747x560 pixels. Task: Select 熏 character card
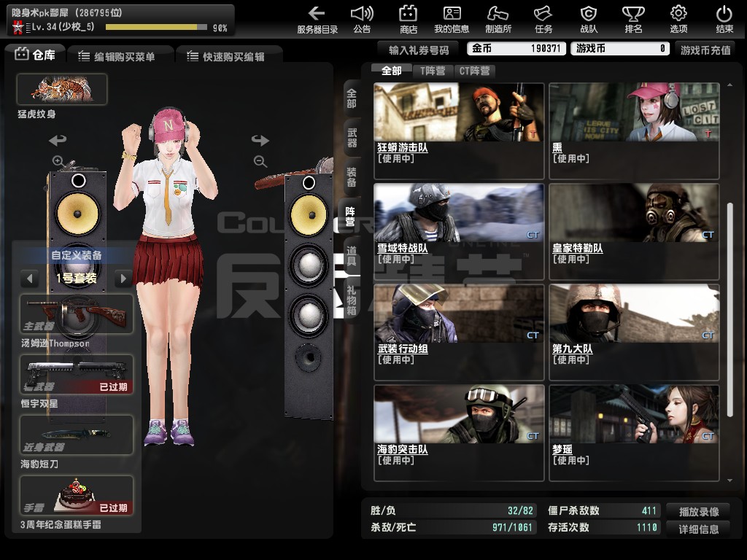click(634, 131)
